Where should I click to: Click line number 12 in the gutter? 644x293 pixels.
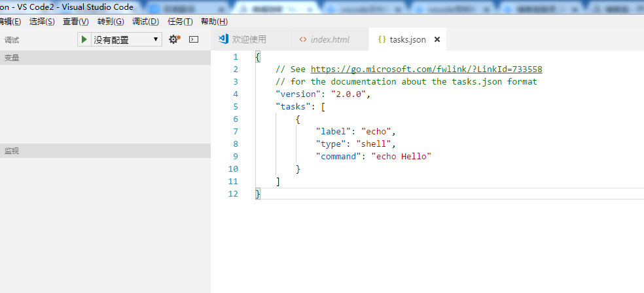coord(233,194)
